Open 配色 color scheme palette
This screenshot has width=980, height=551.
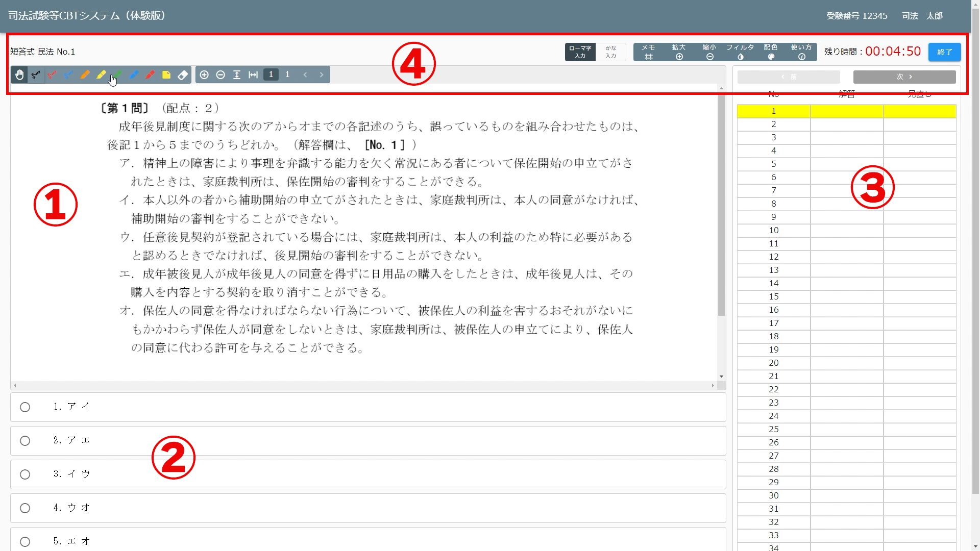click(x=771, y=52)
